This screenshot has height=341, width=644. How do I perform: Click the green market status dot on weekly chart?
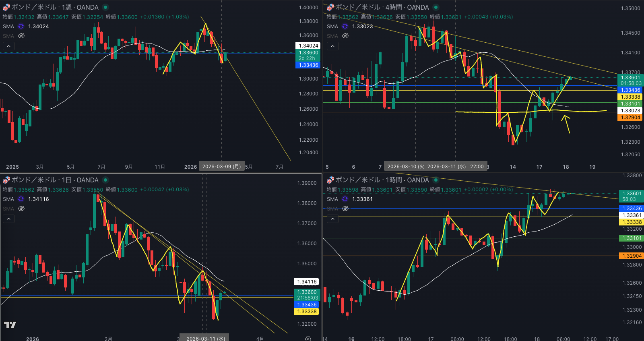click(x=105, y=7)
